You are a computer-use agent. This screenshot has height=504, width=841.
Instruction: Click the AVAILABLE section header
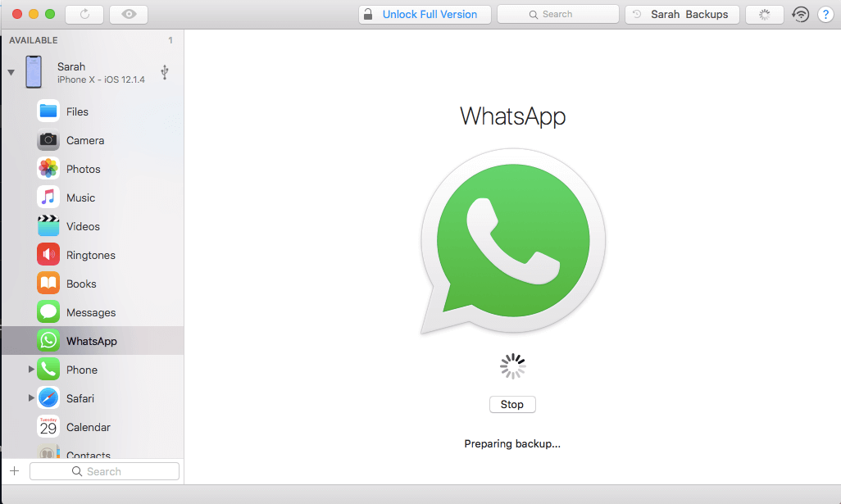(x=34, y=40)
